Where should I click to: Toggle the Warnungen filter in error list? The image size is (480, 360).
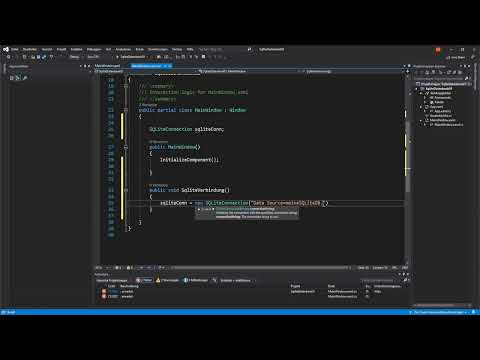pos(167,280)
